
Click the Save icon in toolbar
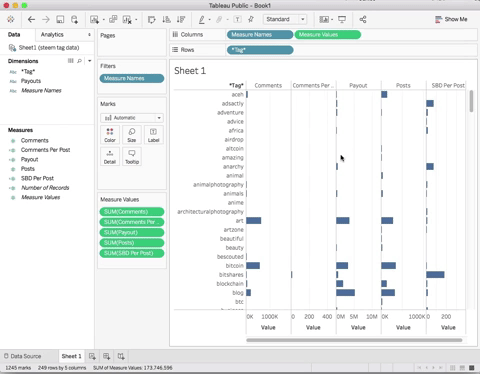point(60,19)
